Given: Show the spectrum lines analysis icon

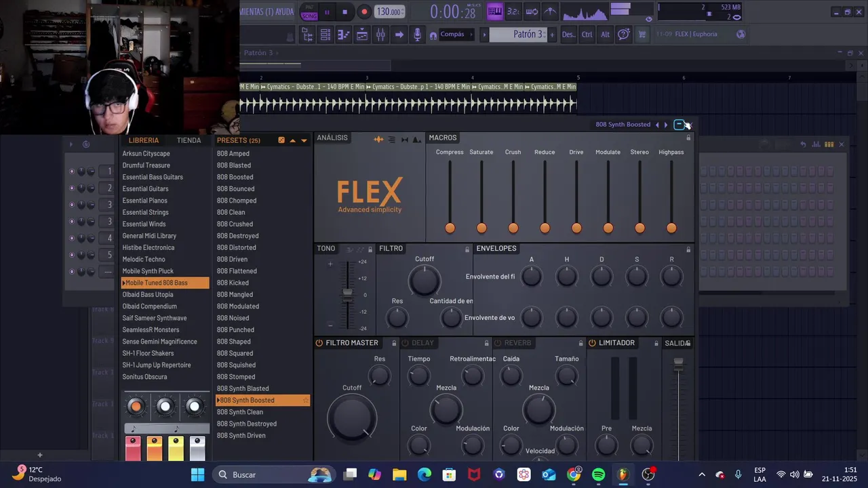Looking at the screenshot, I should coord(391,140).
